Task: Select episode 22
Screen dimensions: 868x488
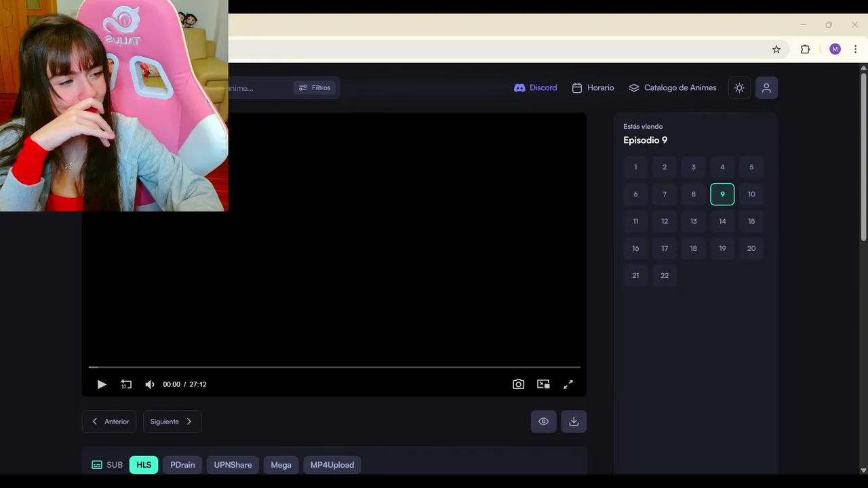Action: pos(665,275)
